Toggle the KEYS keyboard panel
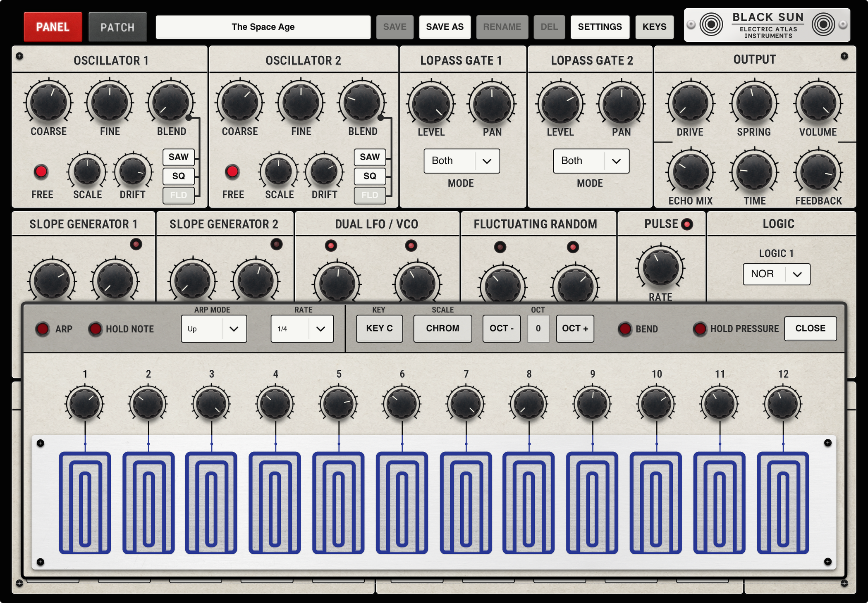Image resolution: width=868 pixels, height=603 pixels. (654, 27)
